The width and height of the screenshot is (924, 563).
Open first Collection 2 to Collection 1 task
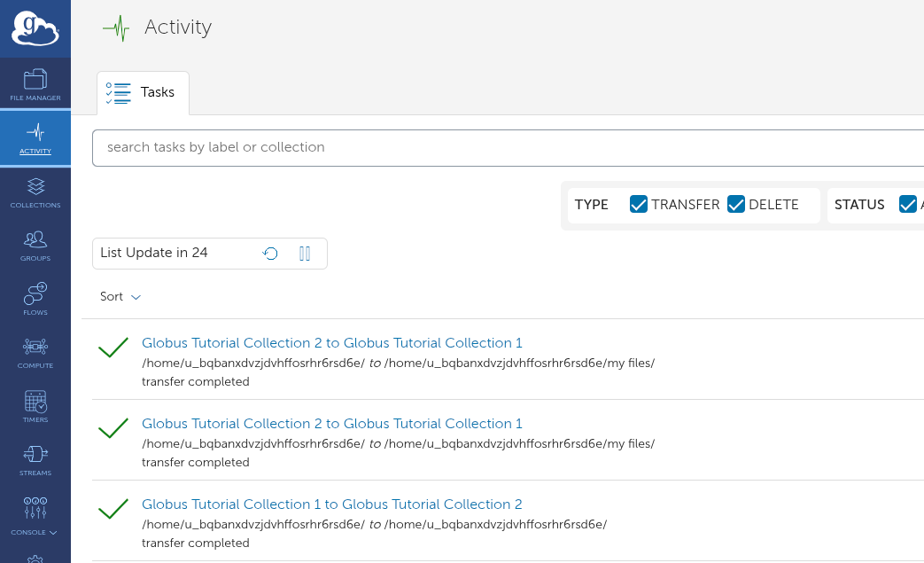coord(331,343)
